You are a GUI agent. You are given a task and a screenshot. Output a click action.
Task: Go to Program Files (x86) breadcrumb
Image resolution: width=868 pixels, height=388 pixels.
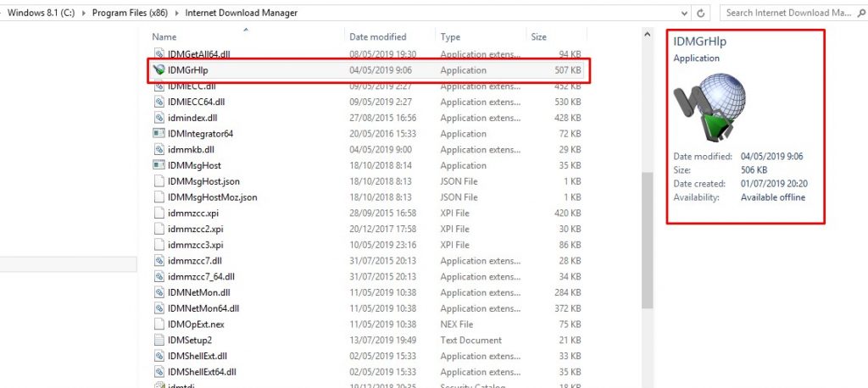(131, 13)
